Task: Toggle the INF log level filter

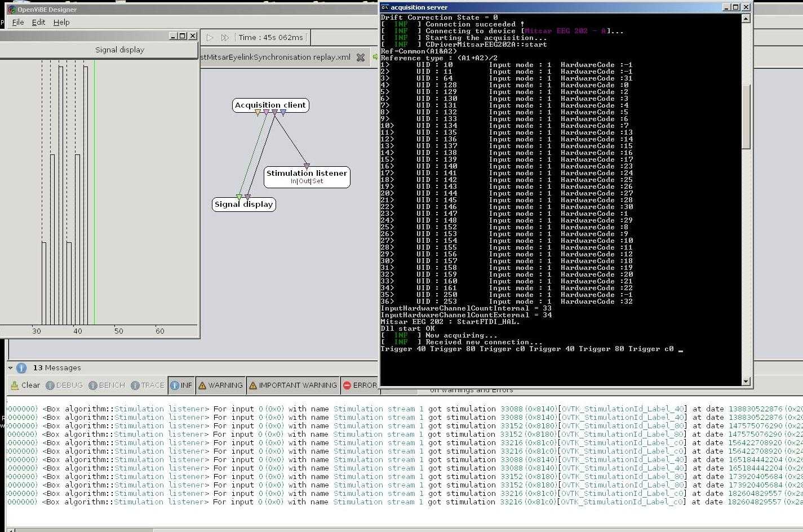Action: [181, 385]
